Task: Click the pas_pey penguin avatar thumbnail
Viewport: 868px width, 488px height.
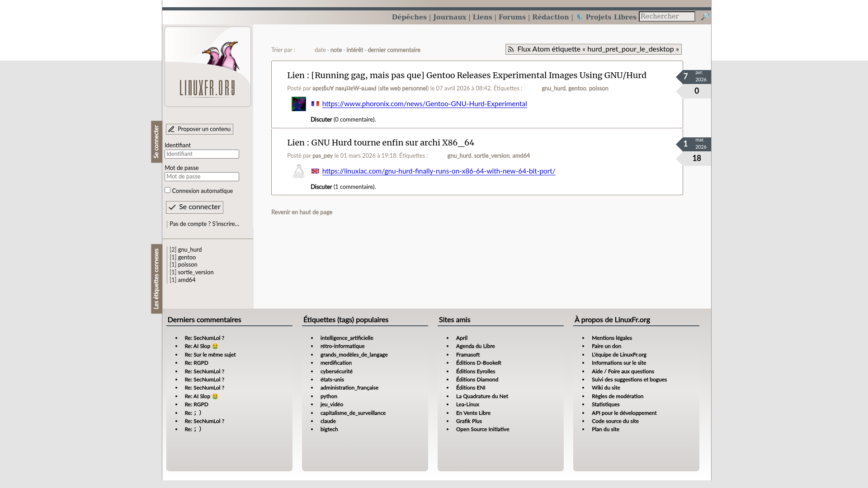Action: pyautogui.click(x=298, y=171)
